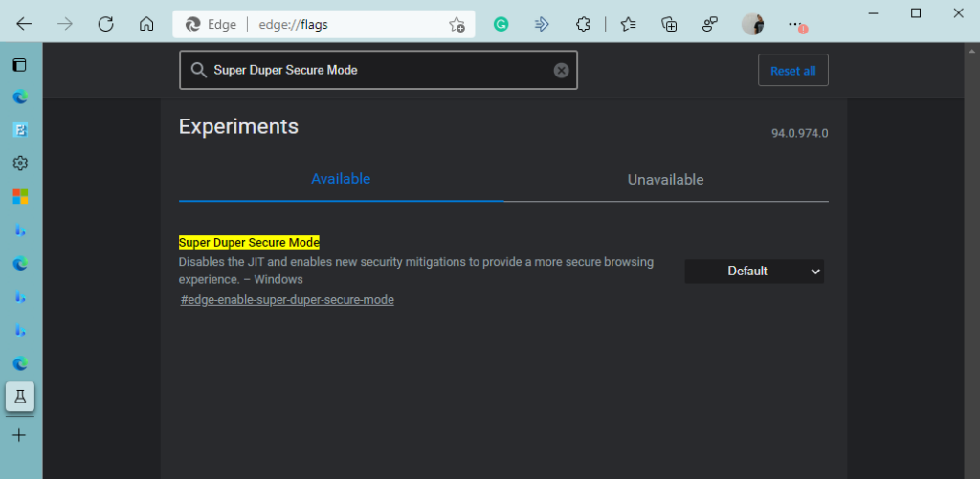Screen dimensions: 980x479
Task: Clear the flags search text
Action: (561, 71)
